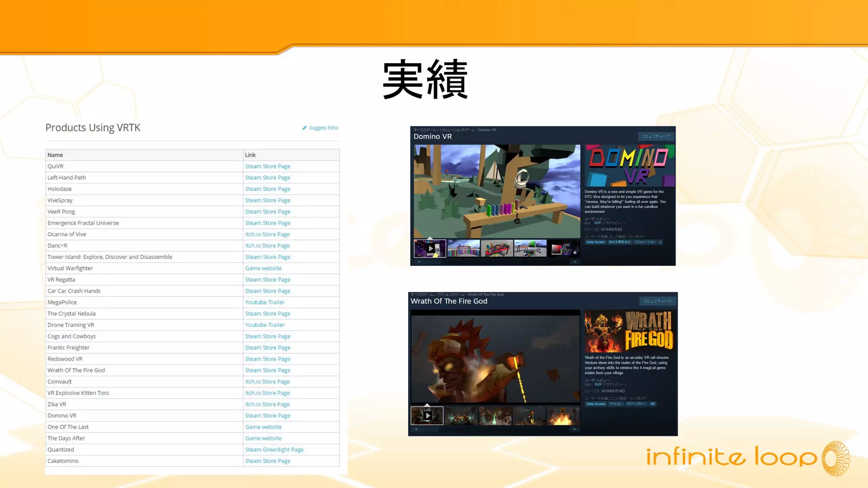Select the fire explosion screenshot thumbnail
The image size is (868, 488).
click(562, 416)
